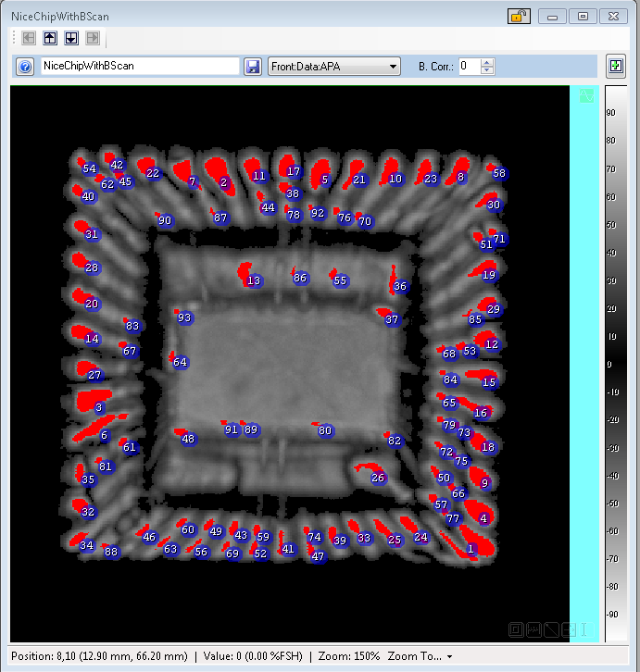Save the scan with floppy disk icon
640x672 pixels.
pyautogui.click(x=252, y=67)
